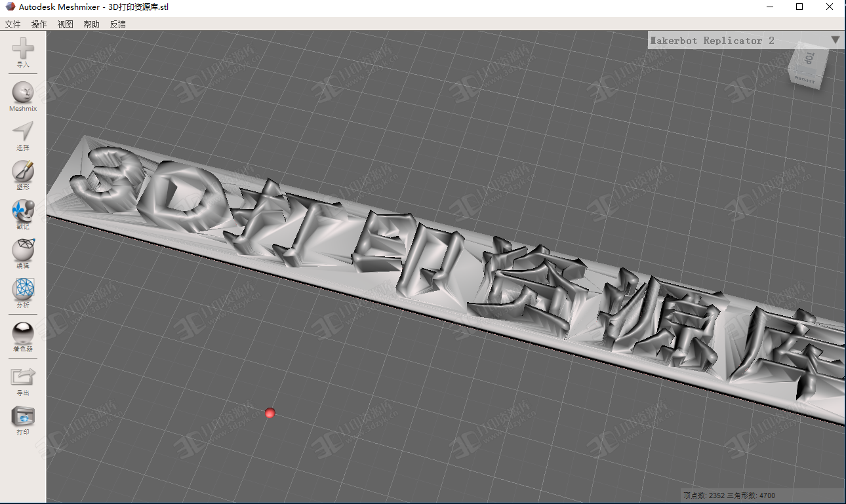Click the vertex and triangle count status text
Image resolution: width=846 pixels, height=504 pixels.
tap(729, 496)
